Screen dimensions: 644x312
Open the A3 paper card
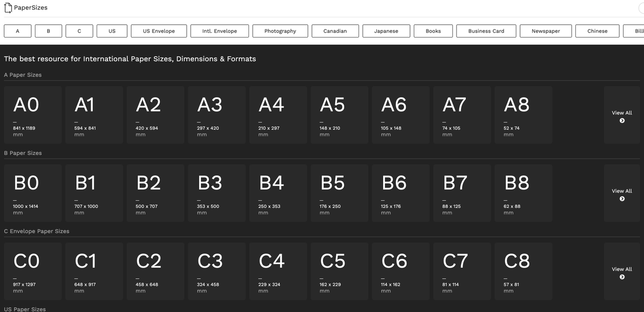(x=217, y=115)
